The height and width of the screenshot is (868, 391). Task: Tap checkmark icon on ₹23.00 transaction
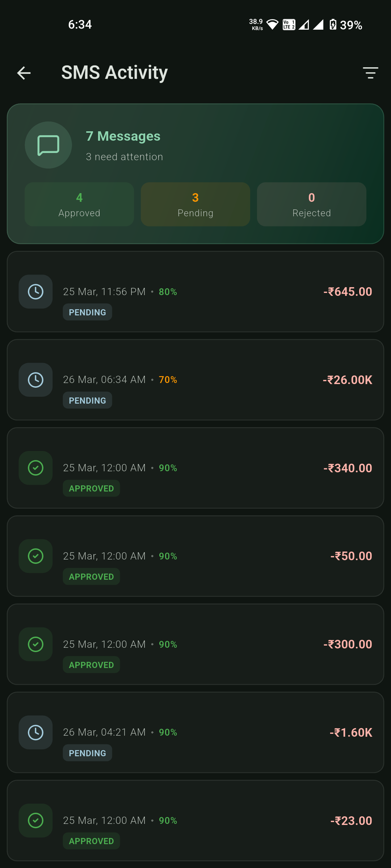pyautogui.click(x=35, y=820)
